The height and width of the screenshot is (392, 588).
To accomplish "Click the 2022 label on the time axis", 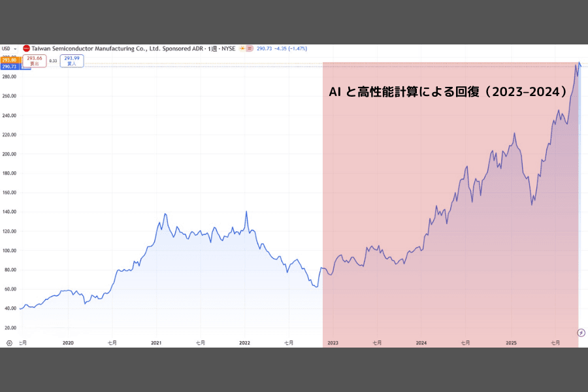I will point(244,343).
